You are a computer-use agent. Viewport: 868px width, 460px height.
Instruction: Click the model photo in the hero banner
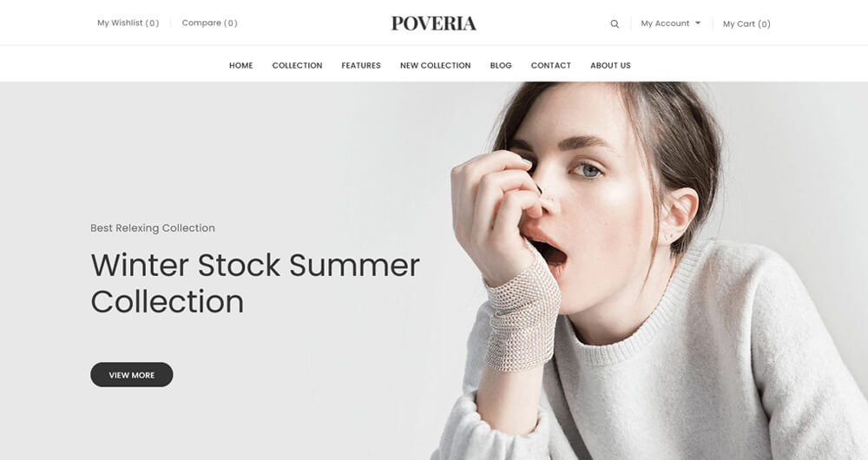pos(648,272)
